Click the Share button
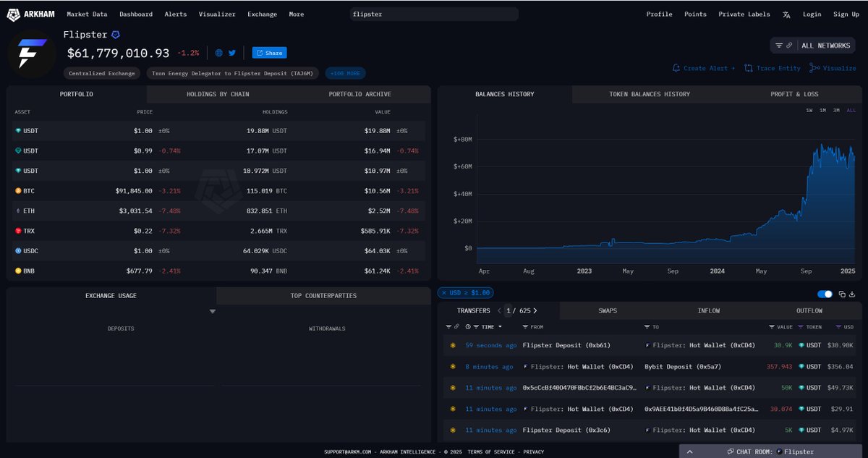The height and width of the screenshot is (458, 868). 269,53
